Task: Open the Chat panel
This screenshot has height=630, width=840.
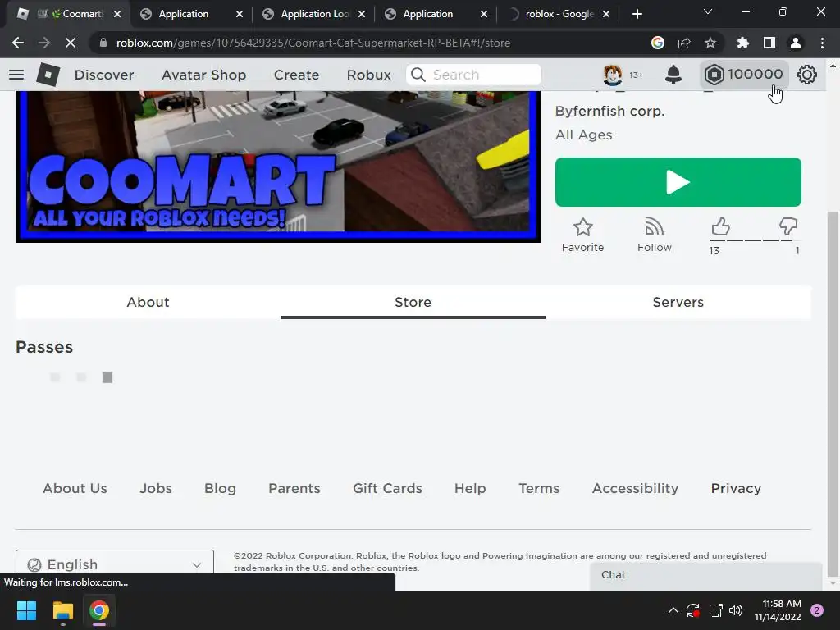Action: coord(706,575)
